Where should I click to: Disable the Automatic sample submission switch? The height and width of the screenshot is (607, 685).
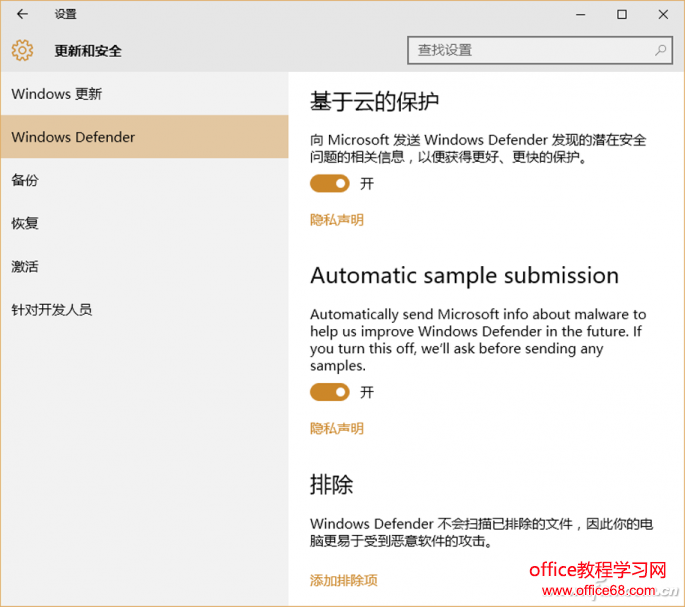(330, 392)
